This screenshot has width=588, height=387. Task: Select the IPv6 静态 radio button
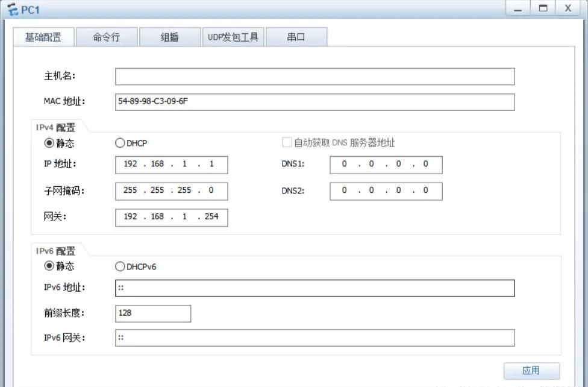[x=49, y=266]
